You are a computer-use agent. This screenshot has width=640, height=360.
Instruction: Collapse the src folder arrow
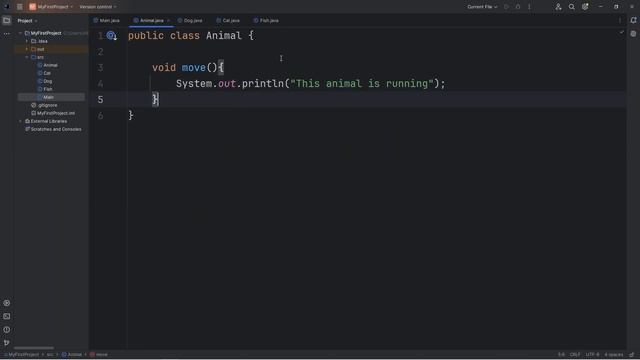27,57
